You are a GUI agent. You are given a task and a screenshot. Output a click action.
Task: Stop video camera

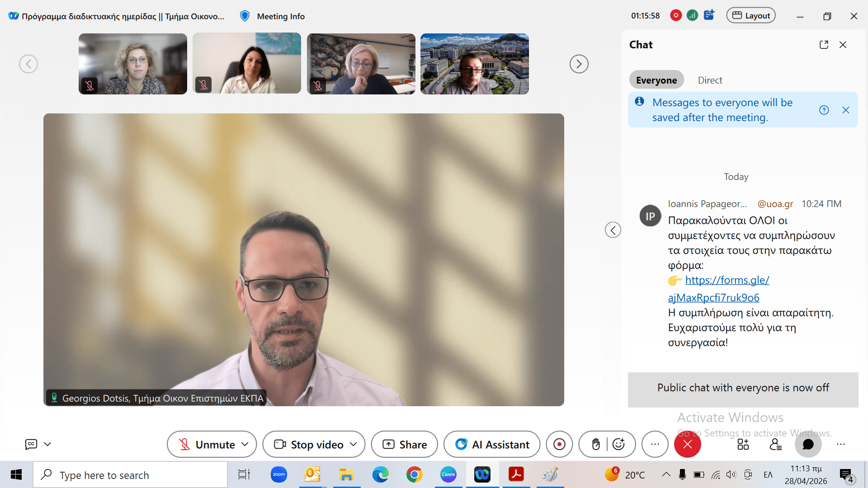[309, 445]
